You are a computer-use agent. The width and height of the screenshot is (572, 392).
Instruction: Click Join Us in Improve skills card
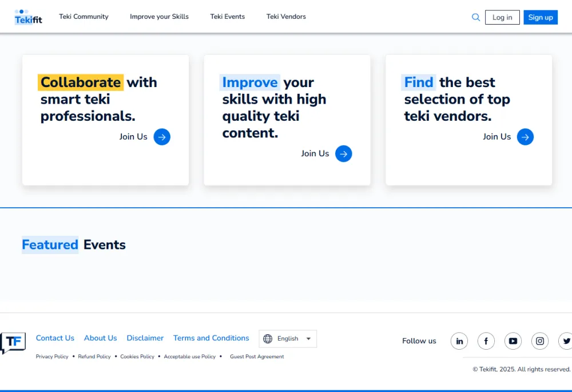point(315,154)
